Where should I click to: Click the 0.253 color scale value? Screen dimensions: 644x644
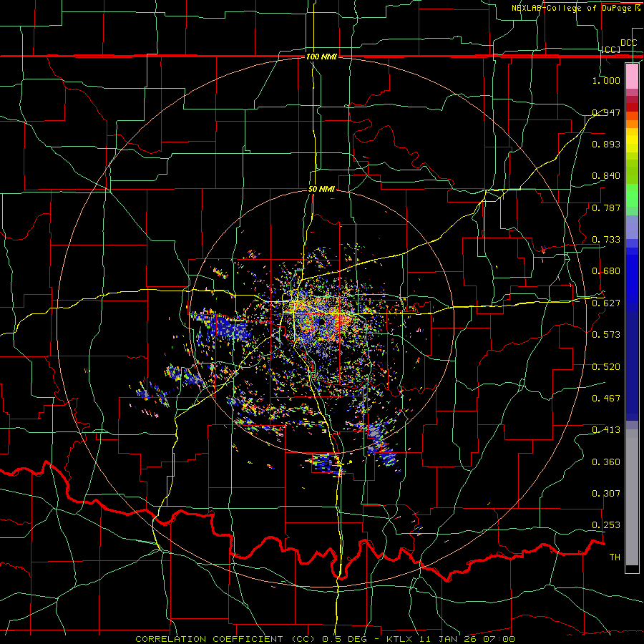pyautogui.click(x=606, y=525)
